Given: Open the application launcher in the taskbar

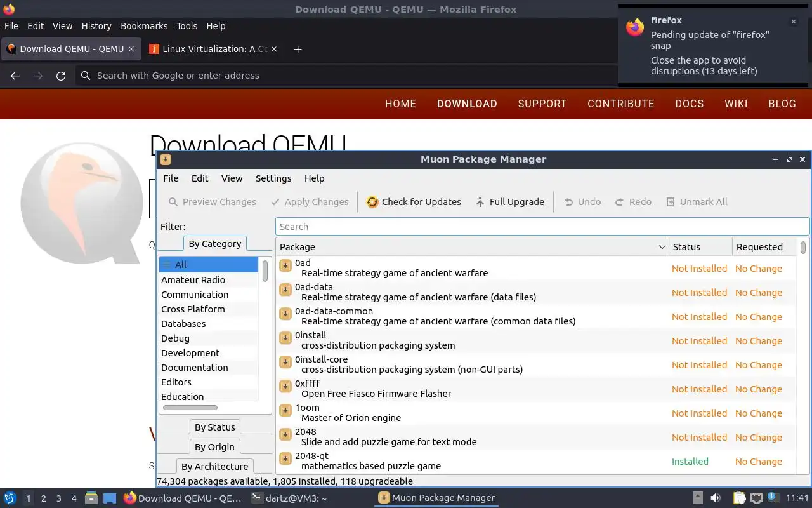Looking at the screenshot, I should tap(10, 498).
